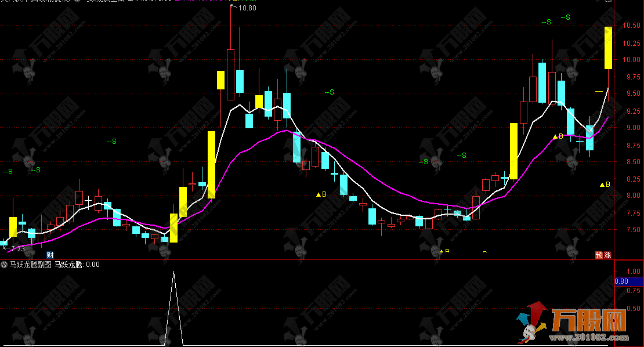Click the 7.75 price axis label

pyautogui.click(x=632, y=213)
